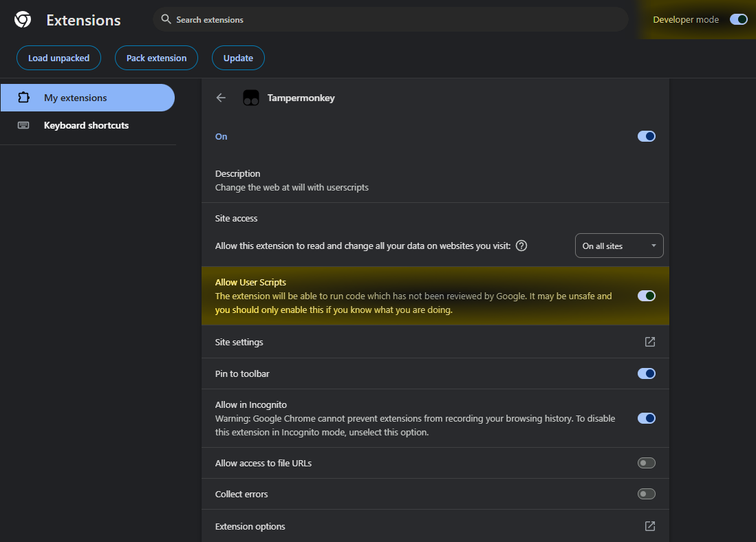Turn off Developer mode toggle

738,19
